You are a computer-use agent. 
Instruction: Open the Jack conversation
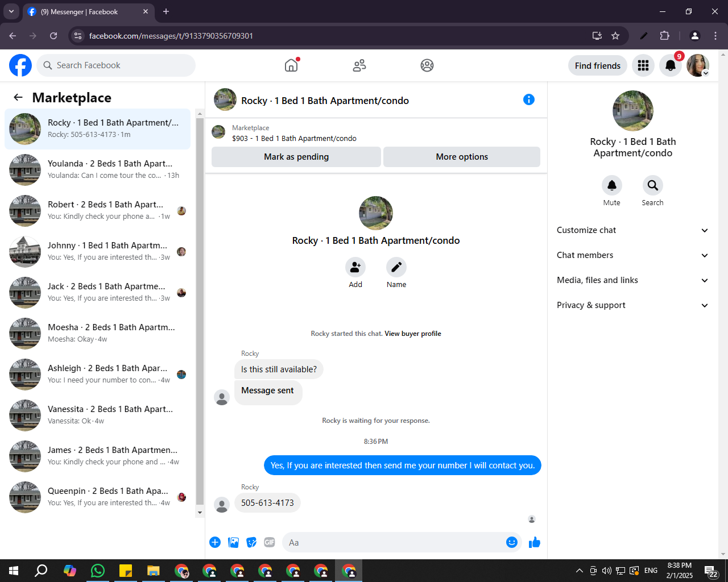tap(98, 293)
